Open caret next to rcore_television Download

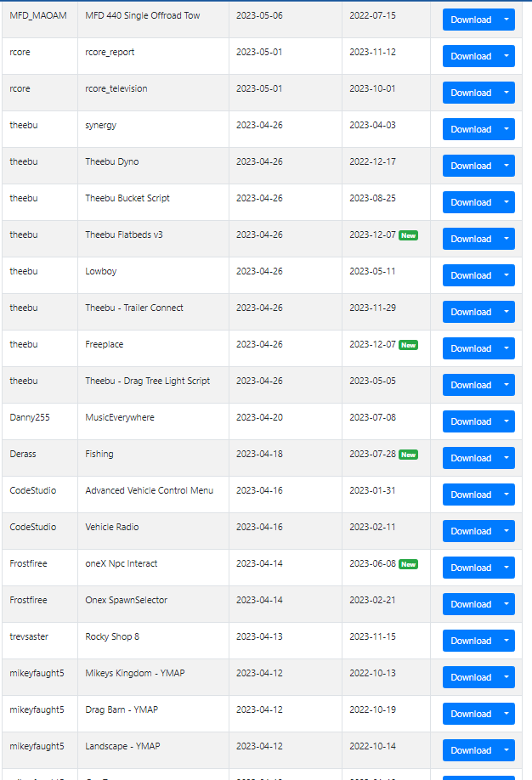click(507, 93)
